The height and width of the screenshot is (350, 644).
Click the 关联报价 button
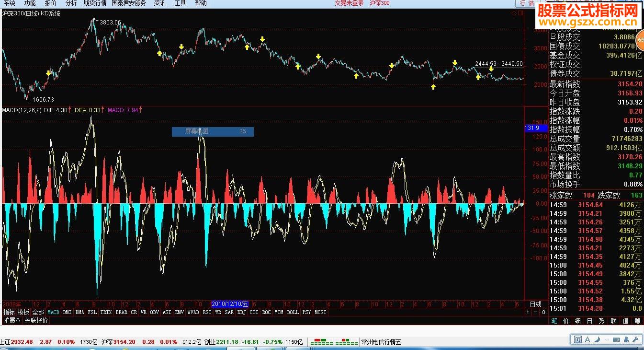point(36,320)
